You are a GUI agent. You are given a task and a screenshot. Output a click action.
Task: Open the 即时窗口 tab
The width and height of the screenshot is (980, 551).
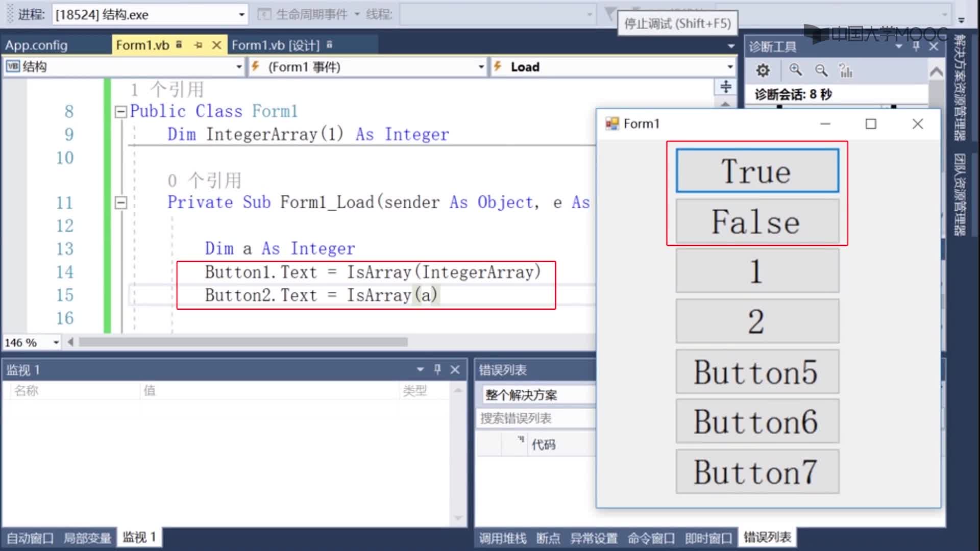(708, 538)
